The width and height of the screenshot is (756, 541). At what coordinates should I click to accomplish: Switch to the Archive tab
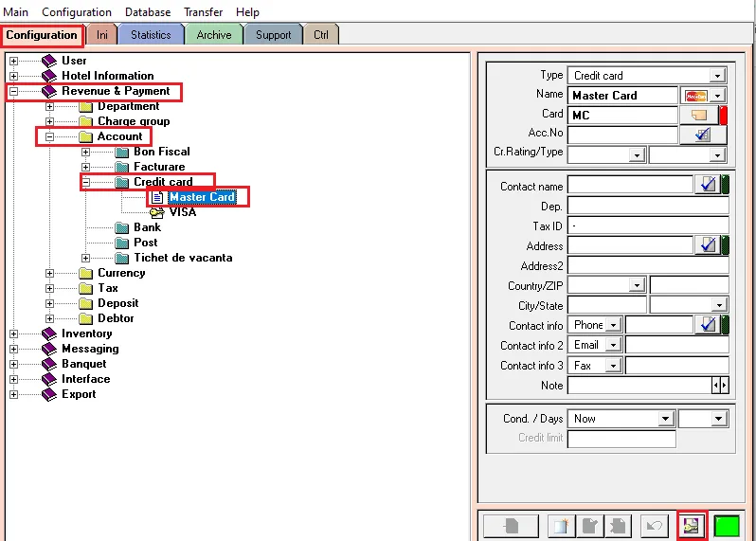pyautogui.click(x=214, y=35)
